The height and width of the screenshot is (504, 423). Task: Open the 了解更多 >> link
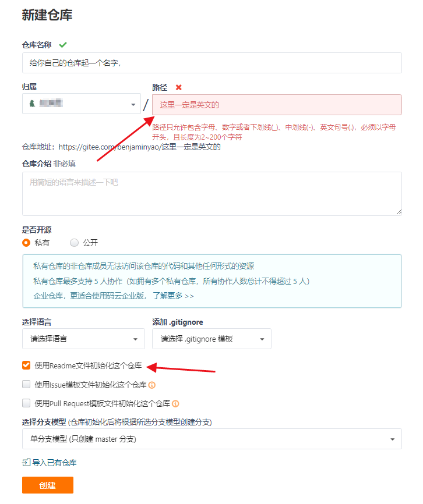173,296
